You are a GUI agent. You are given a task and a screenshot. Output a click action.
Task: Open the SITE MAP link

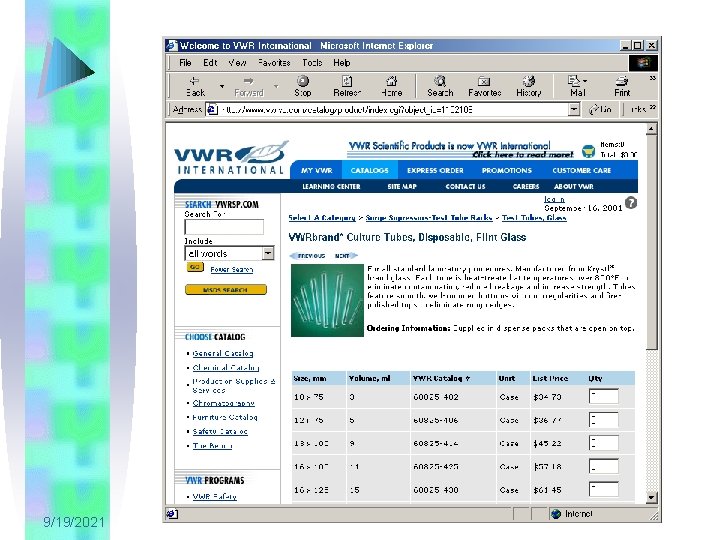[402, 186]
